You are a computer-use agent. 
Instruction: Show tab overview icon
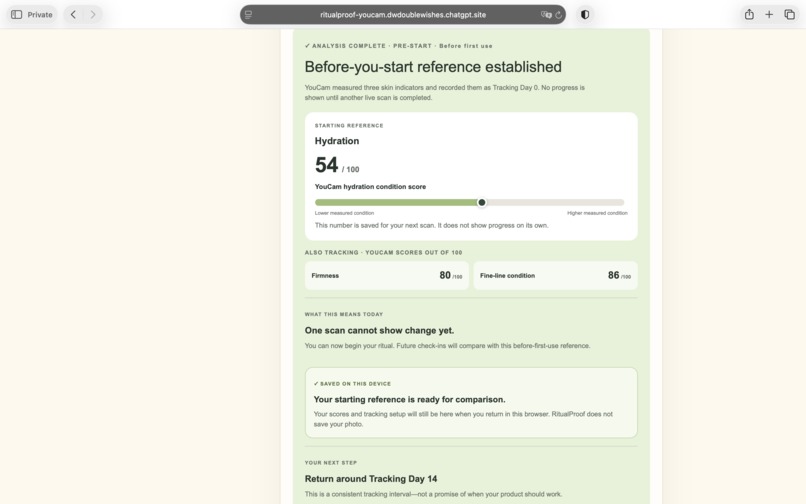tap(790, 14)
